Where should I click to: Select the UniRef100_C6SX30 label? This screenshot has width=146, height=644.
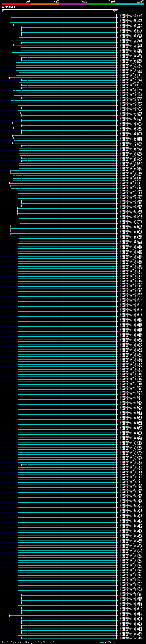click(x=131, y=32)
